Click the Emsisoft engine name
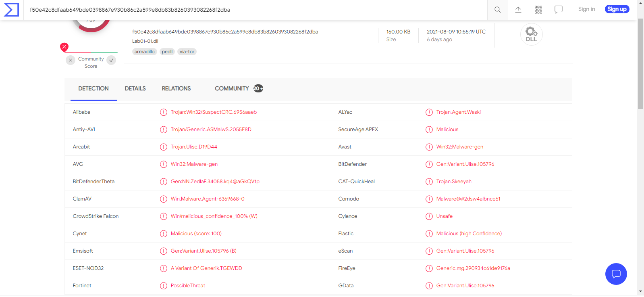The height and width of the screenshot is (297, 644). 83,251
